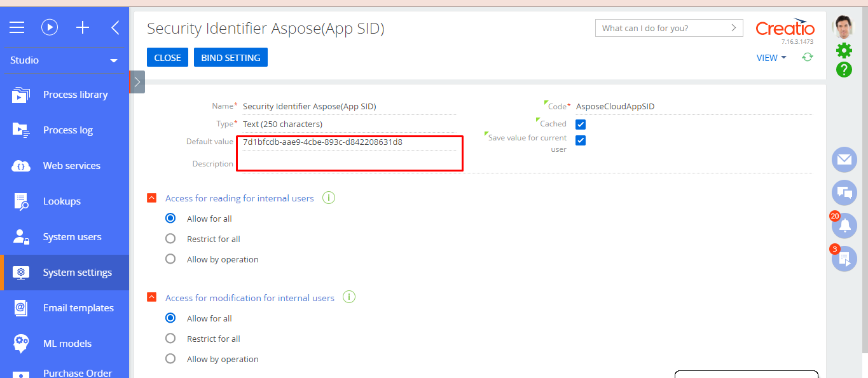868x378 pixels.
Task: Select Allow for all under reading access
Action: (x=170, y=219)
